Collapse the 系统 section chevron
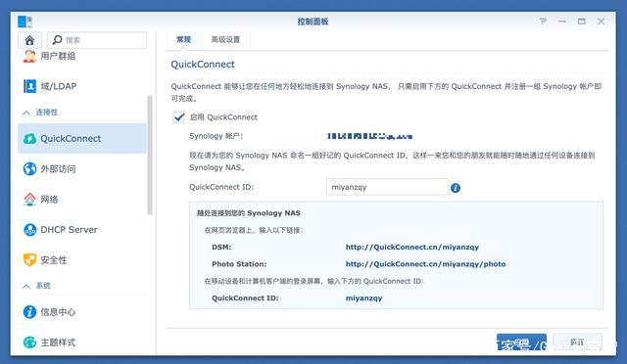 [26, 286]
